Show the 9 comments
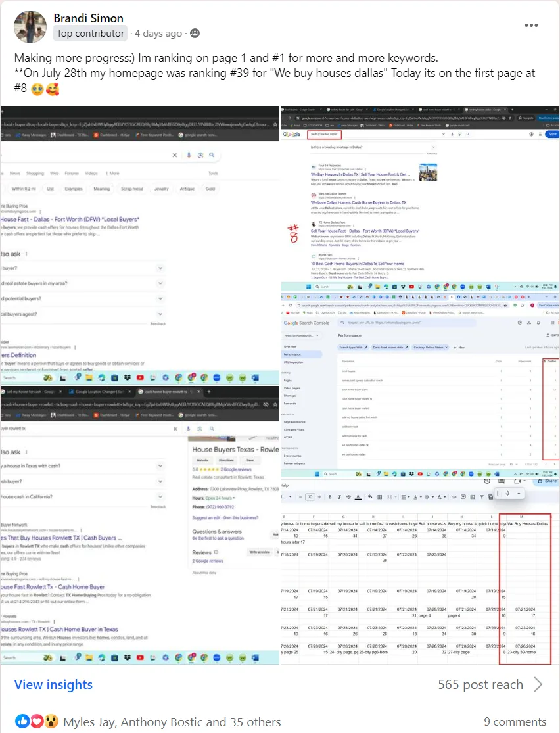This screenshot has width=560, height=733. coord(515,722)
